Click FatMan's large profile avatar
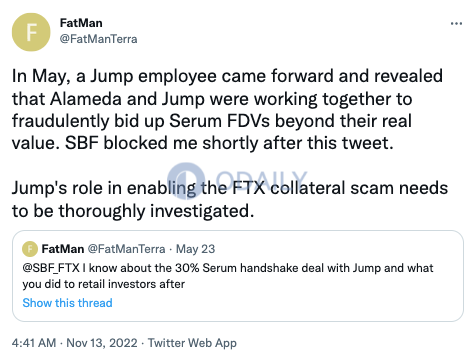 pyautogui.click(x=31, y=32)
